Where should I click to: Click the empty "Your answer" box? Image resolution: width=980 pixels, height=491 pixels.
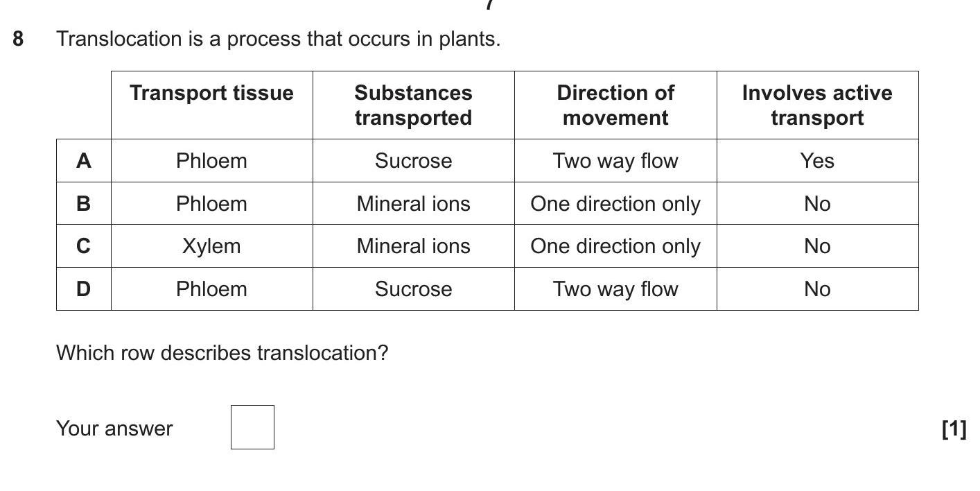click(252, 427)
